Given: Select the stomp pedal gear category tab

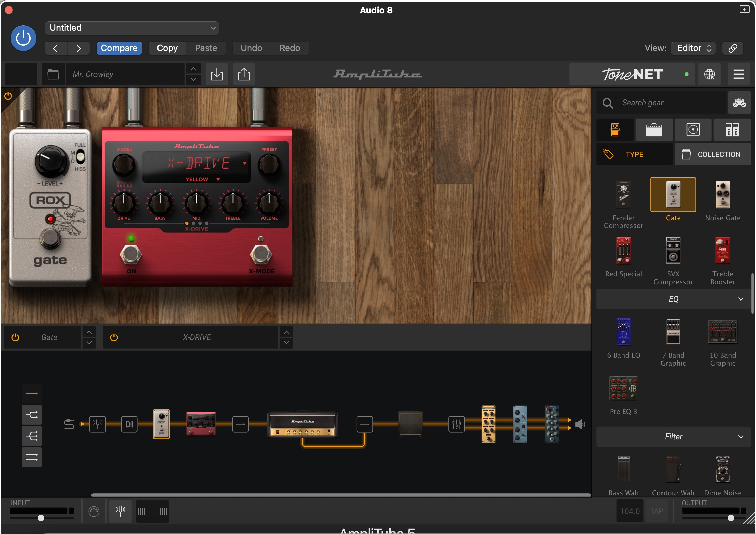Looking at the screenshot, I should point(615,130).
